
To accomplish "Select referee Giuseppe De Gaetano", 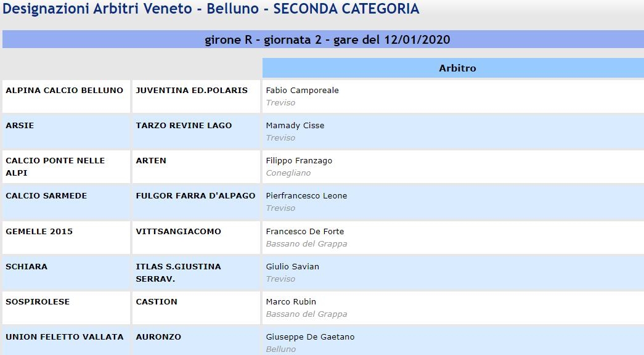I will [x=310, y=337].
